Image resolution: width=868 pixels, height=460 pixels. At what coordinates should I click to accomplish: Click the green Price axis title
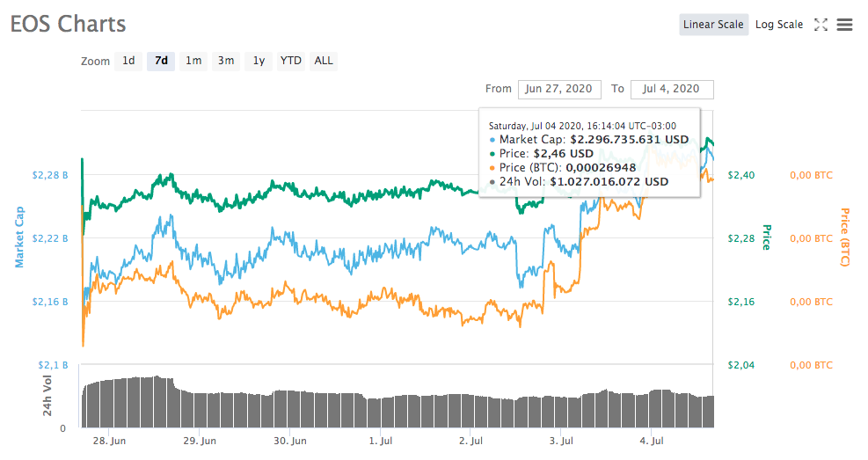coord(767,237)
